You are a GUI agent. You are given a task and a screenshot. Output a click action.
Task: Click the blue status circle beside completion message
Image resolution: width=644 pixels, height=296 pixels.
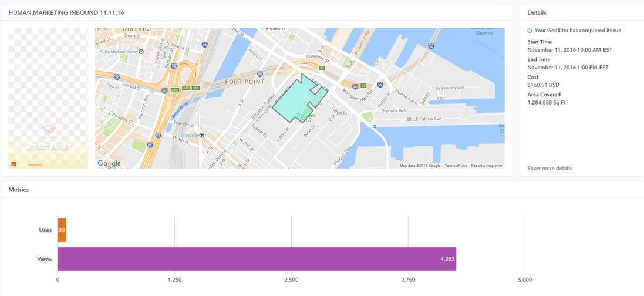click(530, 31)
